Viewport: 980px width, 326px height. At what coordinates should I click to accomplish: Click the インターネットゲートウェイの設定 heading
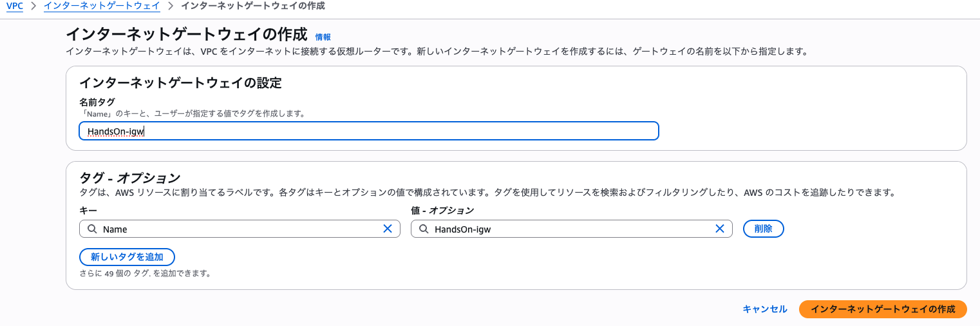point(180,83)
